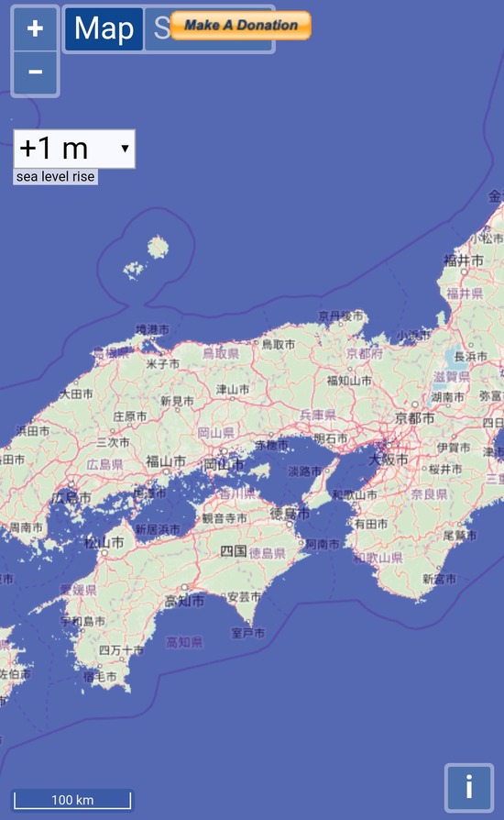Click the 四万十市 city label
This screenshot has width=504, height=820.
point(121,650)
